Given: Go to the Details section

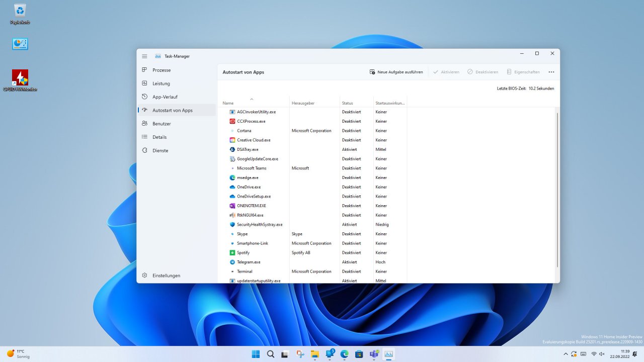Looking at the screenshot, I should point(177,137).
